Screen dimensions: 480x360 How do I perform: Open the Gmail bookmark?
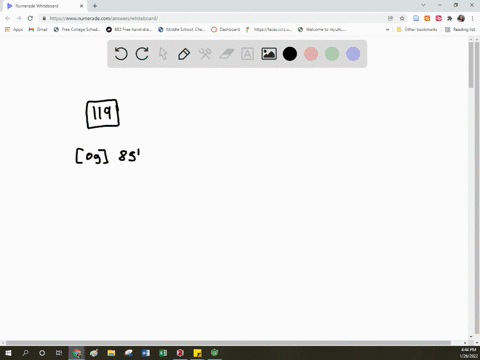38,29
